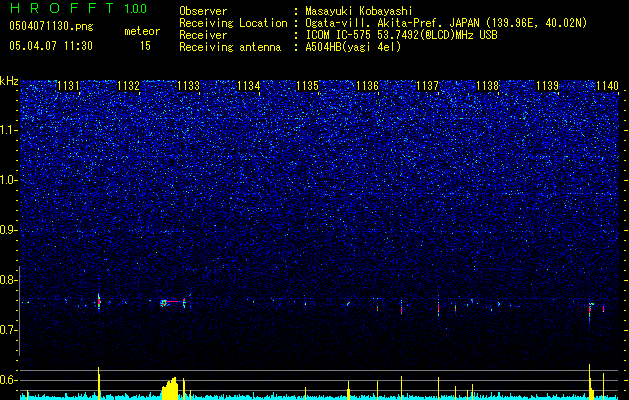Click time marker 1135
Screen dimensions: 629x400
[308, 85]
